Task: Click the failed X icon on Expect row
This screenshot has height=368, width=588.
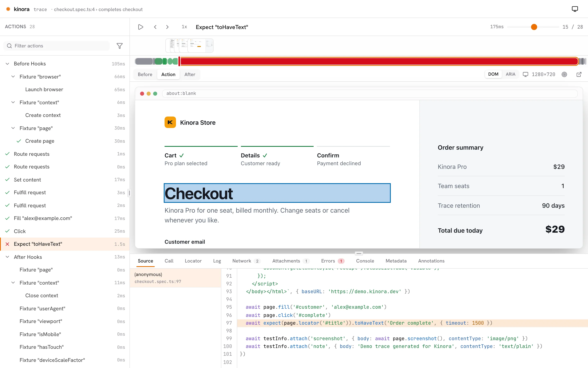Action: pyautogui.click(x=7, y=244)
